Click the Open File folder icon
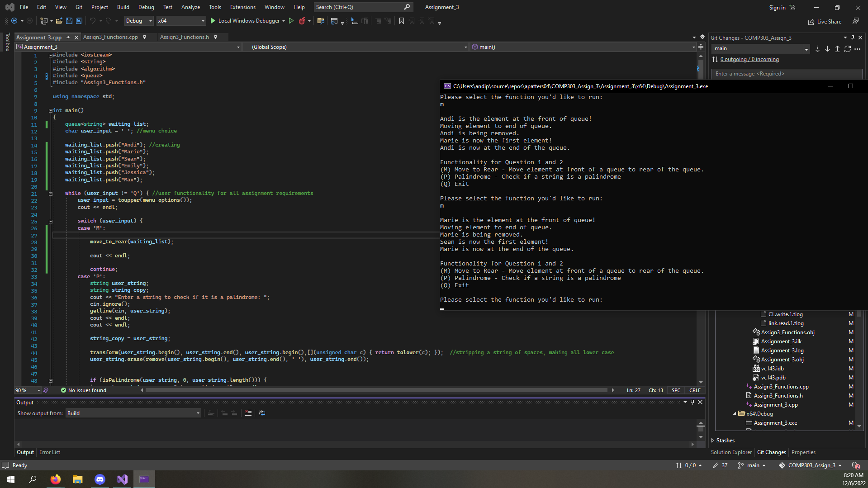 59,21
